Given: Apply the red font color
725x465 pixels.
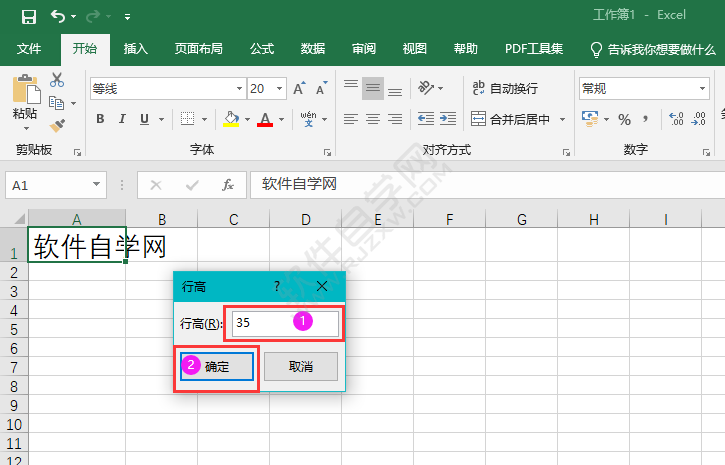Looking at the screenshot, I should [265, 119].
